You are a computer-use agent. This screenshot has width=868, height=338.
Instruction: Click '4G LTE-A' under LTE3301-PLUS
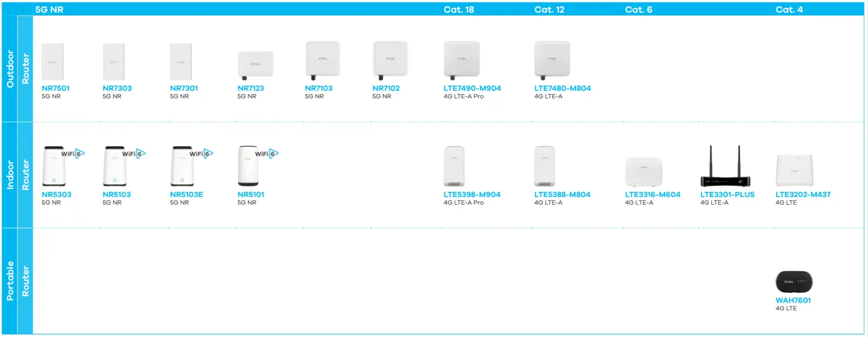[715, 203]
